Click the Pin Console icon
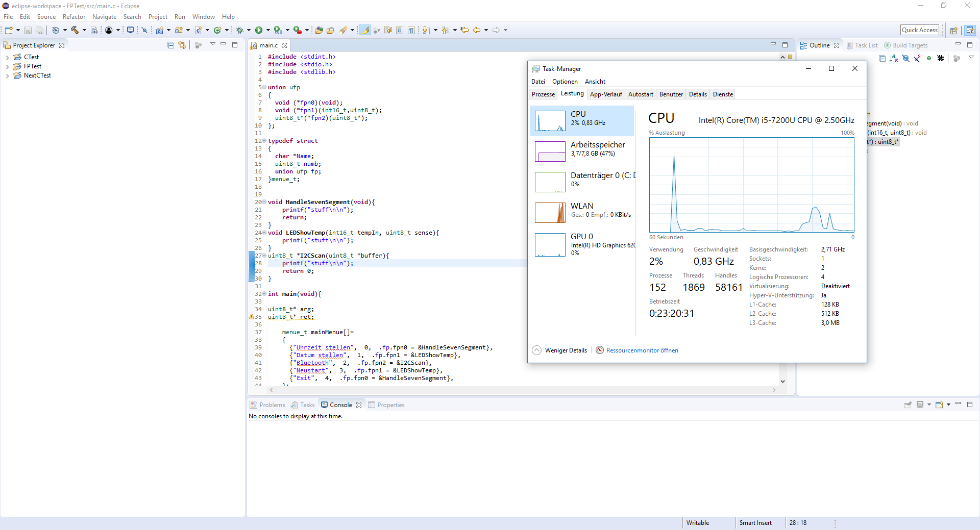Image resolution: width=980 pixels, height=530 pixels. pos(908,405)
